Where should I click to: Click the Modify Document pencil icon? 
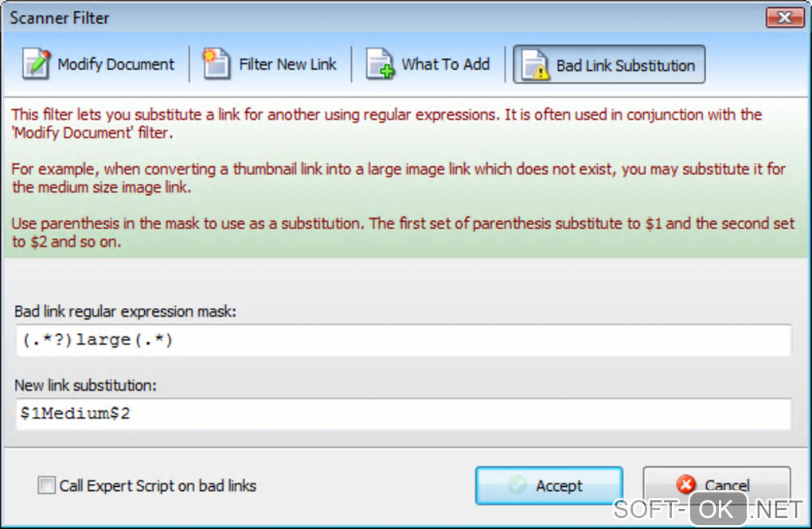36,64
